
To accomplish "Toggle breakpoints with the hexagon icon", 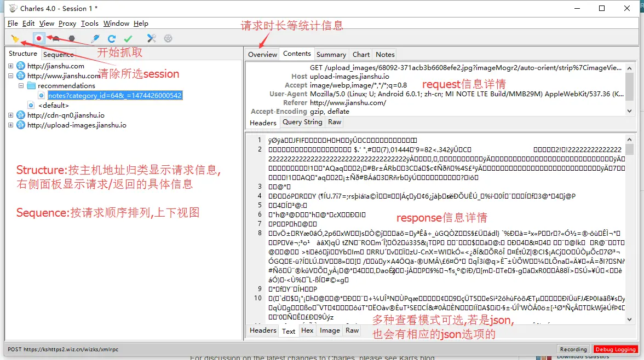I will pos(71,38).
